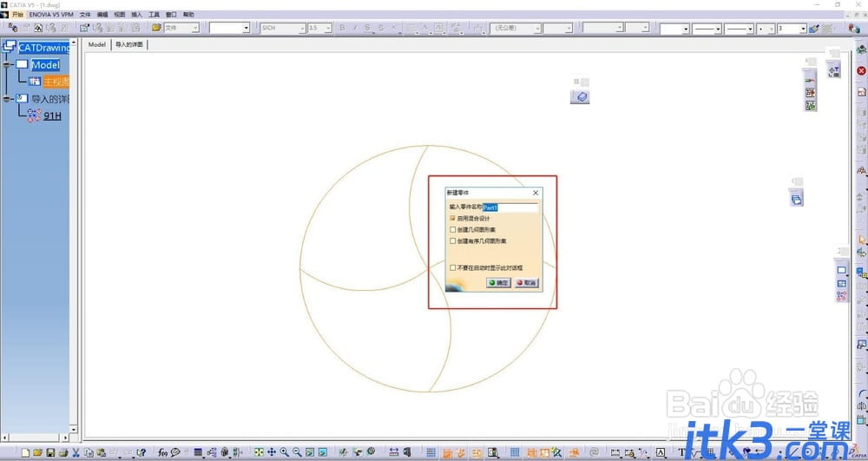Open the (无公差) tolerance dropdown

[537, 28]
